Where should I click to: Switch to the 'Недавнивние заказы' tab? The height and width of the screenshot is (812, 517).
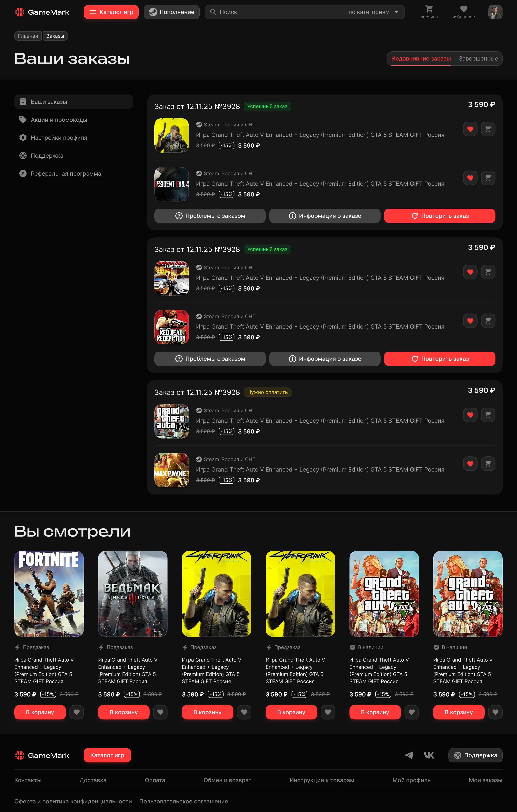click(x=421, y=59)
